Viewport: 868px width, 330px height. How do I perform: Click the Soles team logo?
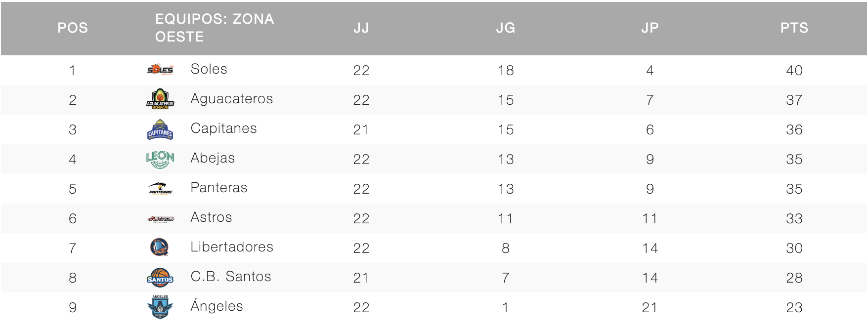pyautogui.click(x=160, y=70)
